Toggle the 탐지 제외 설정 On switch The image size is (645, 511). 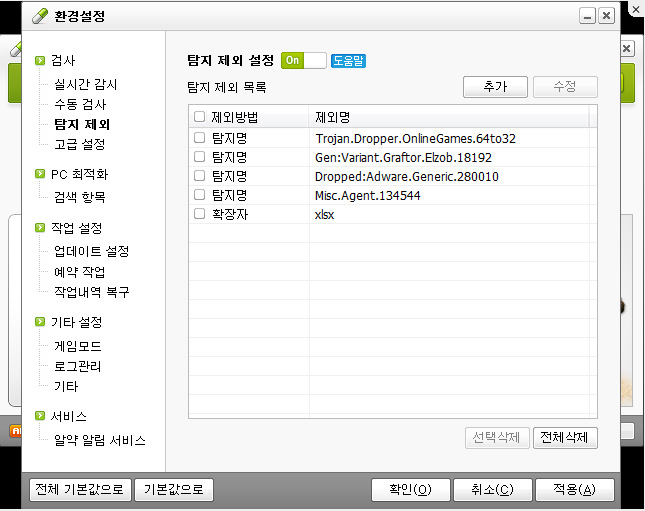click(x=304, y=60)
